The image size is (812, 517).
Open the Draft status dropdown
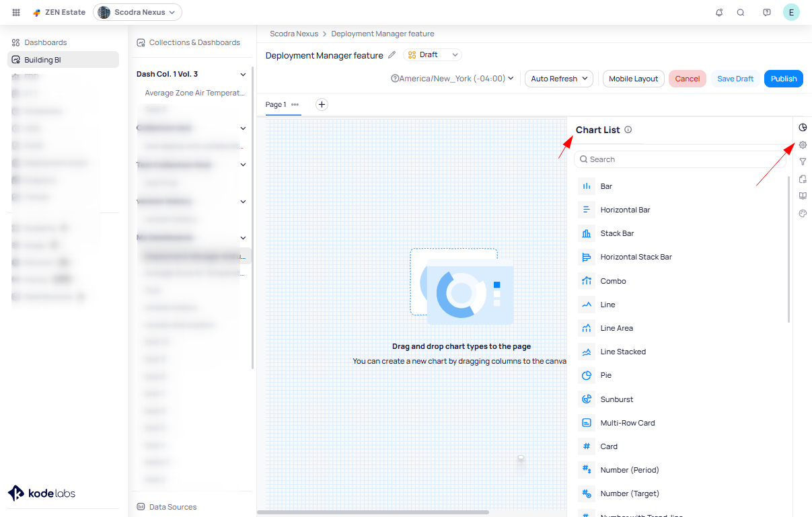[433, 55]
